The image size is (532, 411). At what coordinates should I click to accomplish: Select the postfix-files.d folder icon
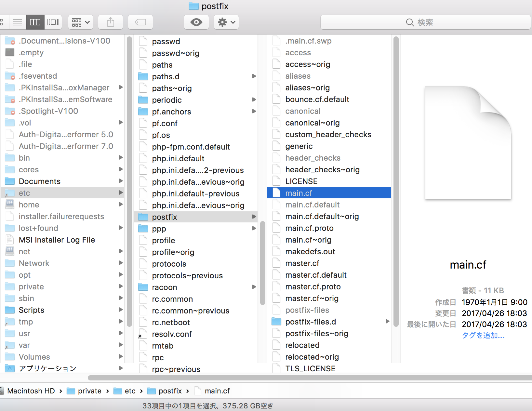276,321
